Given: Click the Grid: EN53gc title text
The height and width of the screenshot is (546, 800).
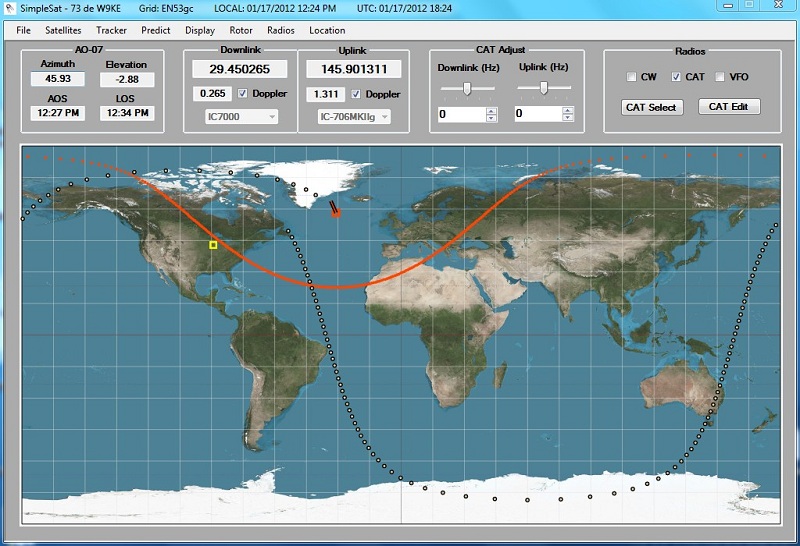Looking at the screenshot, I should click(x=166, y=9).
